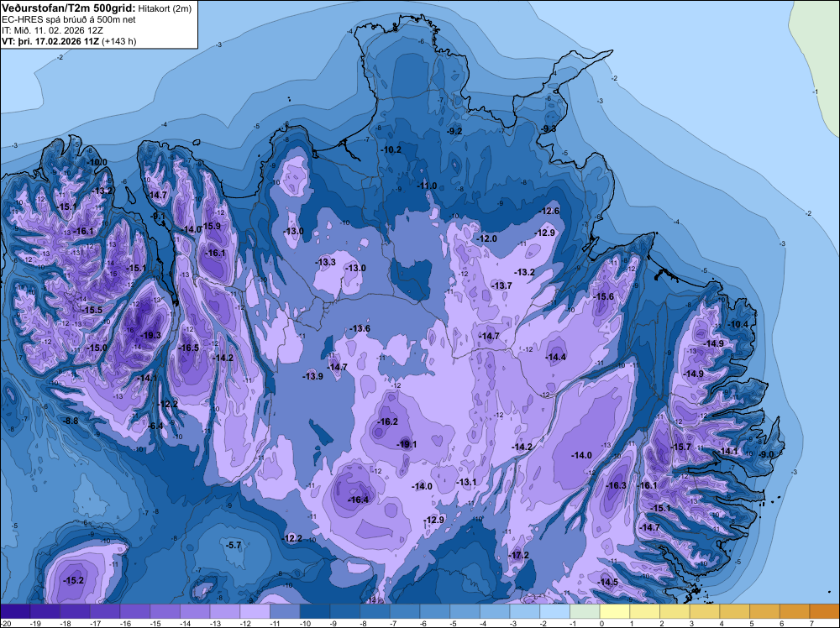Click the -15.7 temperature reading

click(681, 447)
